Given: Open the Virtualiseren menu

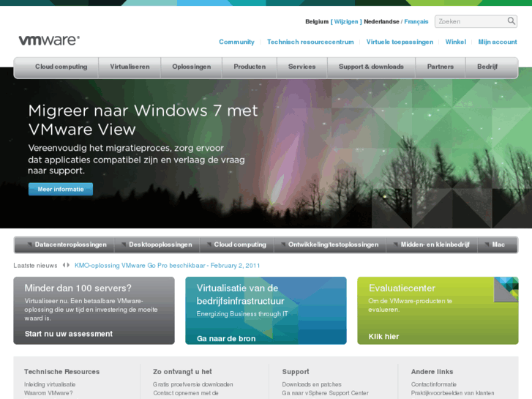Looking at the screenshot, I should point(130,67).
